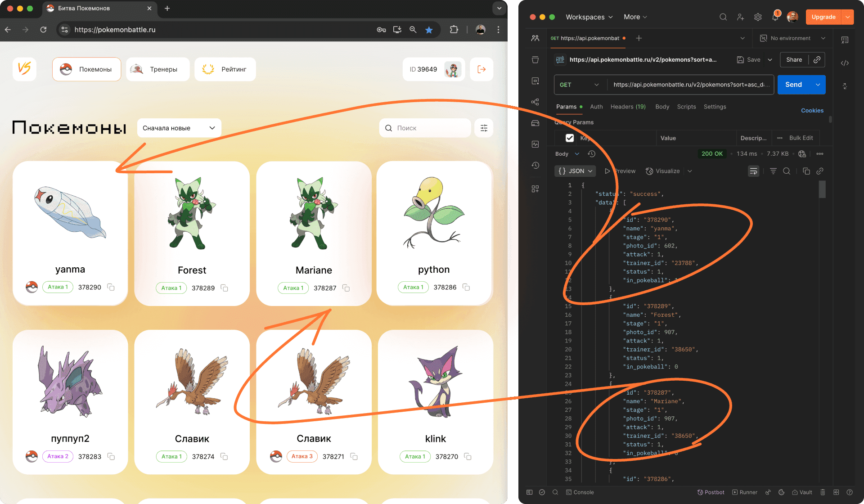The image size is (864, 504).
Task: Click the logout icon in the site header
Action: [481, 69]
